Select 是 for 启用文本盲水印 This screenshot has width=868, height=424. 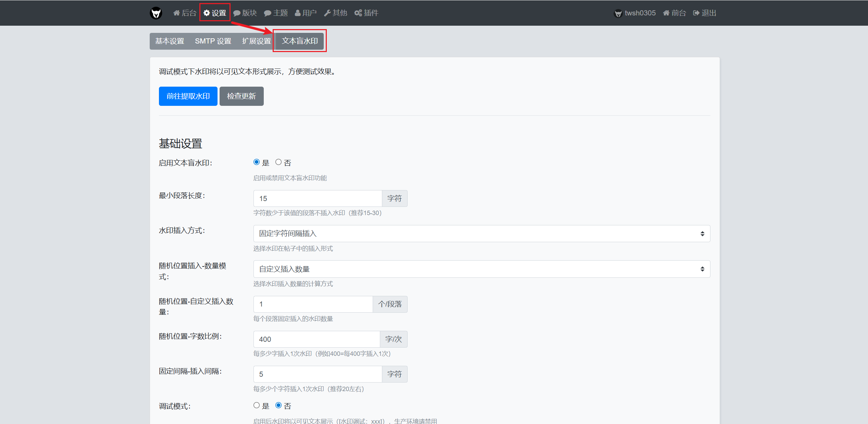[x=257, y=162]
